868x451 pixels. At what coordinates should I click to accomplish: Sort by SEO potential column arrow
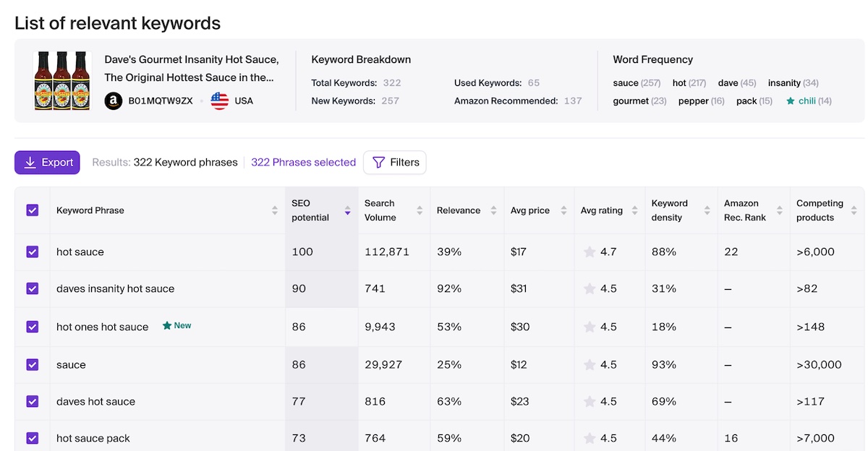348,211
